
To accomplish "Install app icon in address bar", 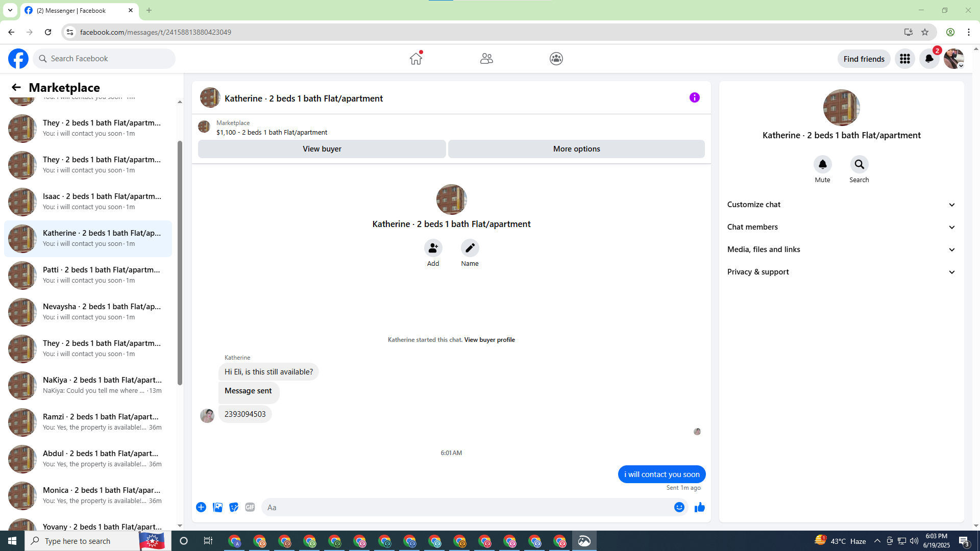I will [x=908, y=32].
